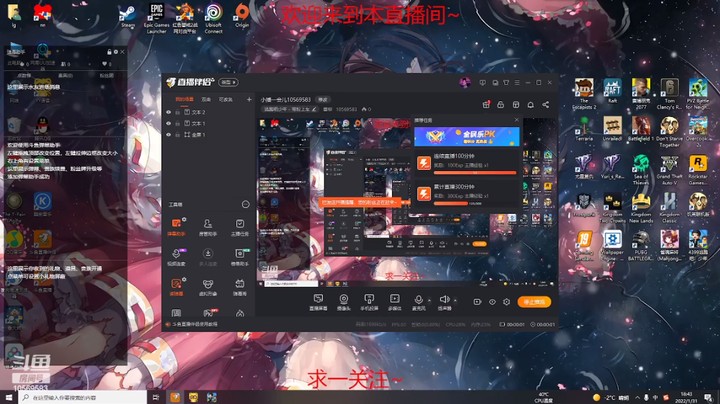Toggle the preview eye beside settings gear
Image resolution: width=720 pixels, height=404 pixels.
tap(492, 302)
